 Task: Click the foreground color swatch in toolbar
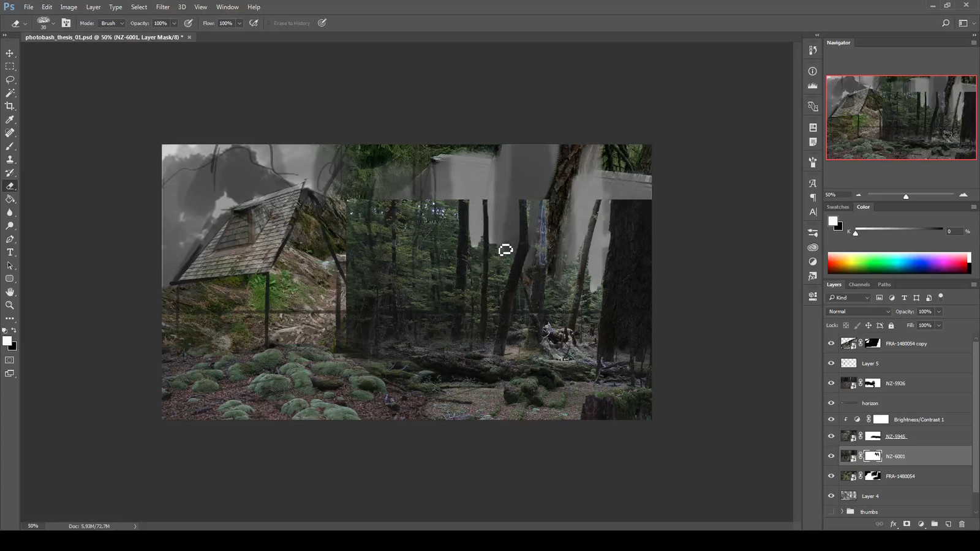[7, 341]
